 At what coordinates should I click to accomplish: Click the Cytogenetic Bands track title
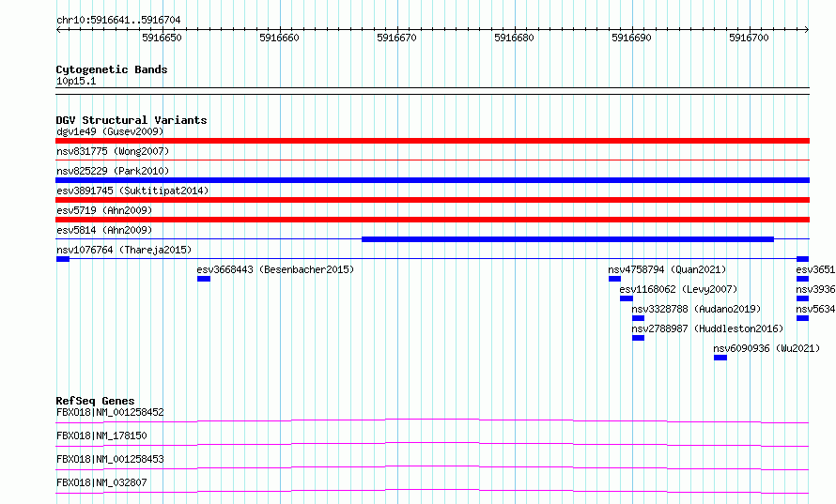click(112, 69)
